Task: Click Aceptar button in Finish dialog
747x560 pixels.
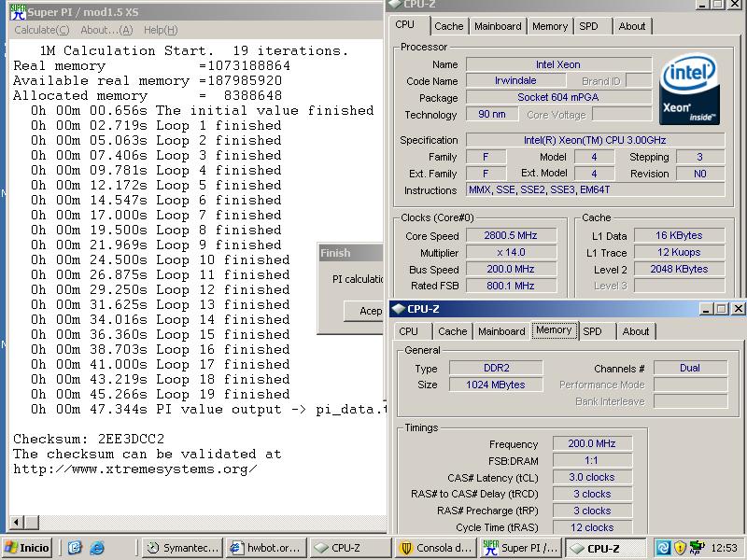Action: 364,311
